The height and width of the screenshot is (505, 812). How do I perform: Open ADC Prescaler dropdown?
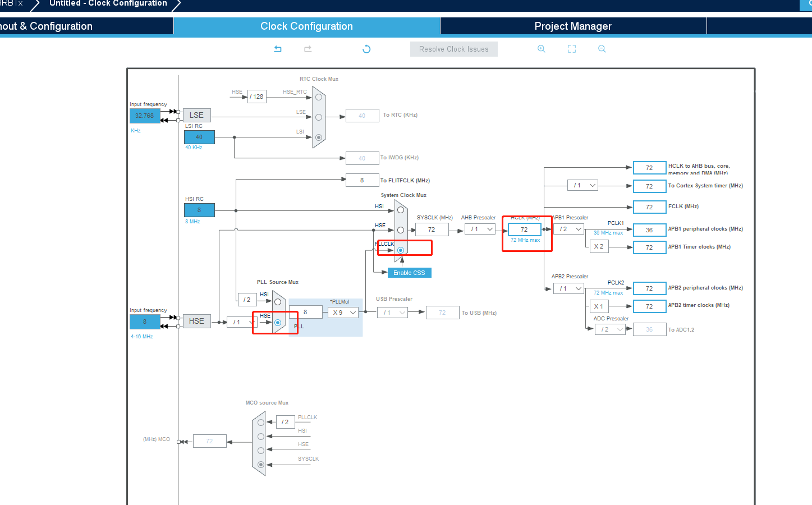[x=610, y=329]
